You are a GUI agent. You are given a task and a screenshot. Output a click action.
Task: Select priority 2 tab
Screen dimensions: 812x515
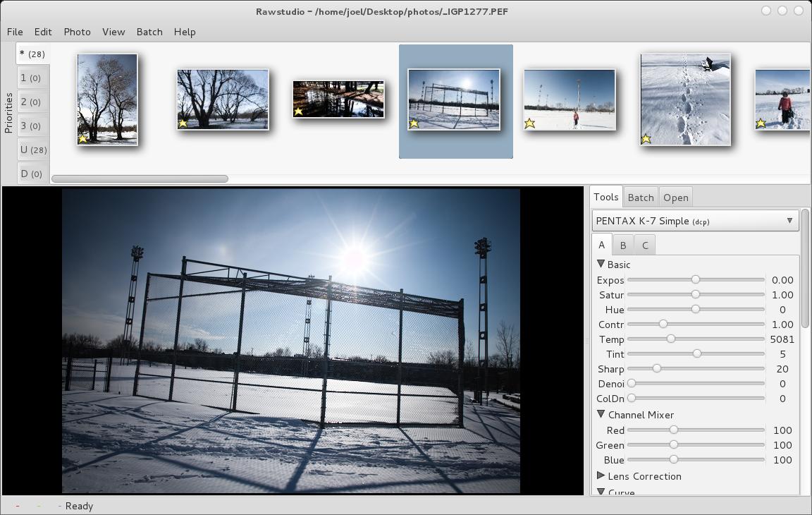(32, 102)
